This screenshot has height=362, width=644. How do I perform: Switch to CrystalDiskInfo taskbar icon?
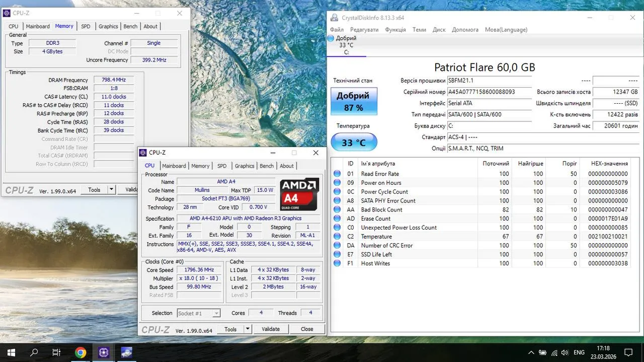pyautogui.click(x=126, y=352)
